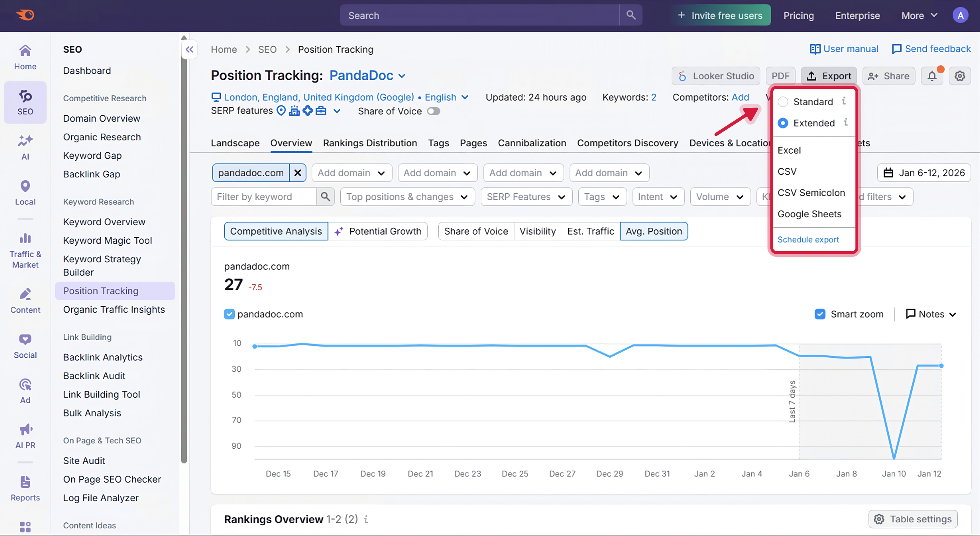Image resolution: width=980 pixels, height=536 pixels.
Task: Click the Looker Studio button
Action: tap(715, 76)
